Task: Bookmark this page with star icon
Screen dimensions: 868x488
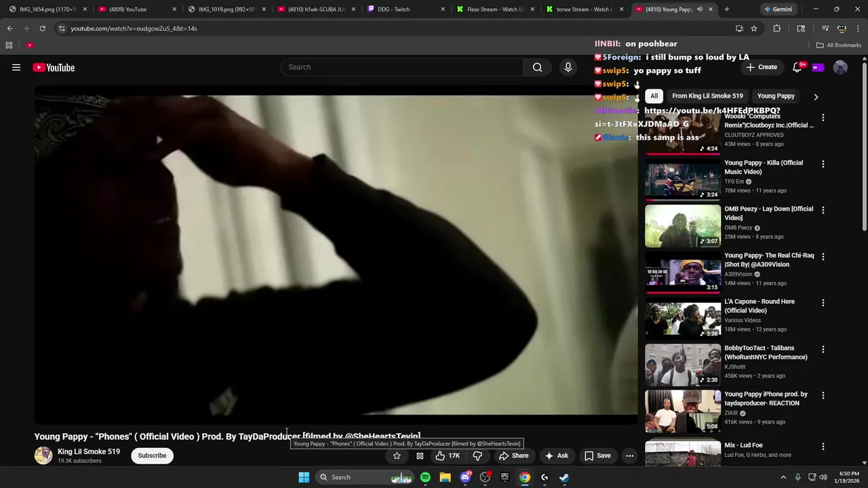Action: 754,28
